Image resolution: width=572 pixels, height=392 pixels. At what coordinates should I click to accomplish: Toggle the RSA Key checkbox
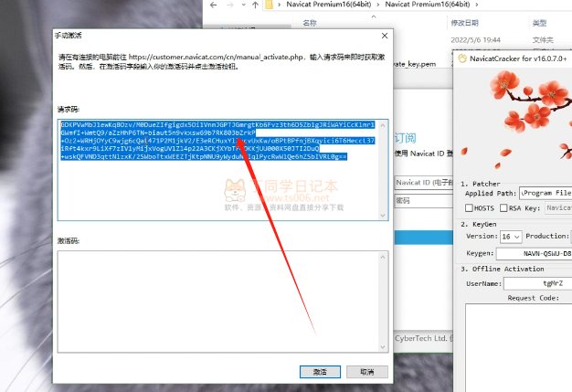(503, 207)
